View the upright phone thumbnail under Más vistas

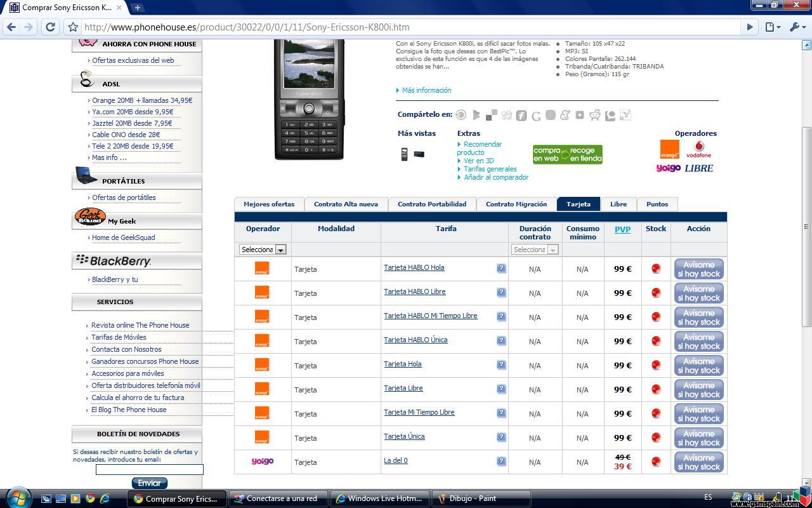[x=404, y=154]
